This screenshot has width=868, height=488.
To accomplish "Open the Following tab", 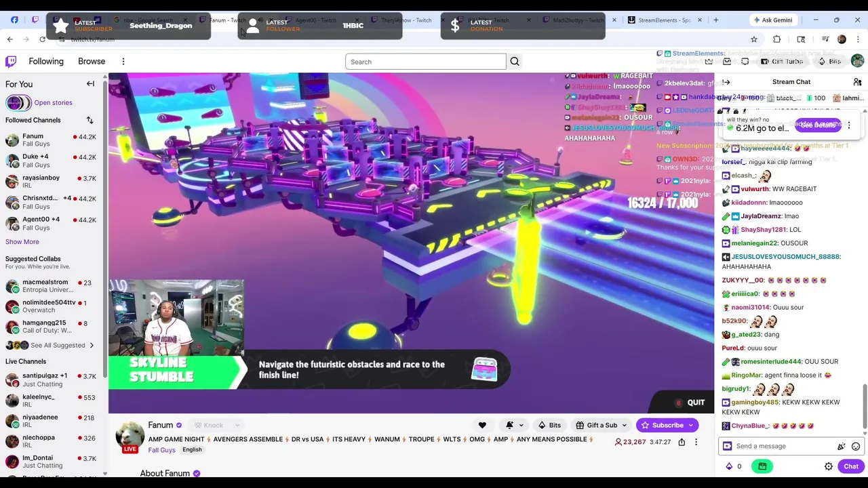I will pyautogui.click(x=46, y=61).
